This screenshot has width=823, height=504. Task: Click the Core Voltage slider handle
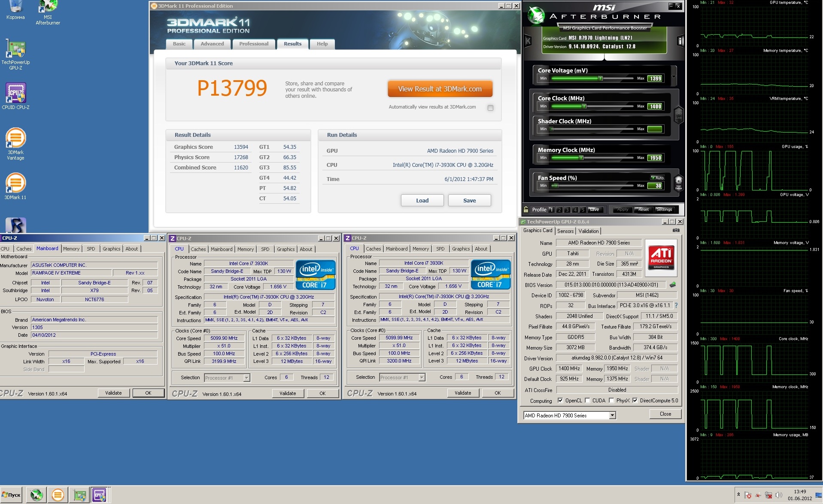click(601, 78)
